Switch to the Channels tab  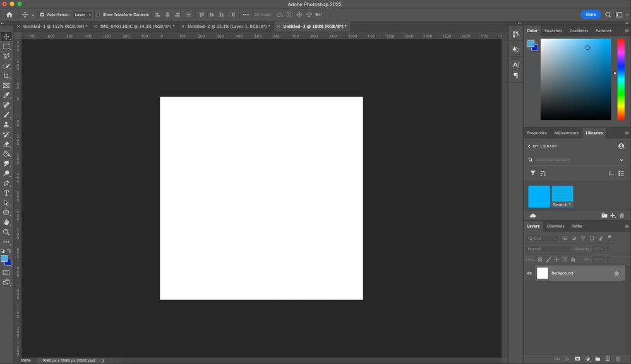(555, 226)
